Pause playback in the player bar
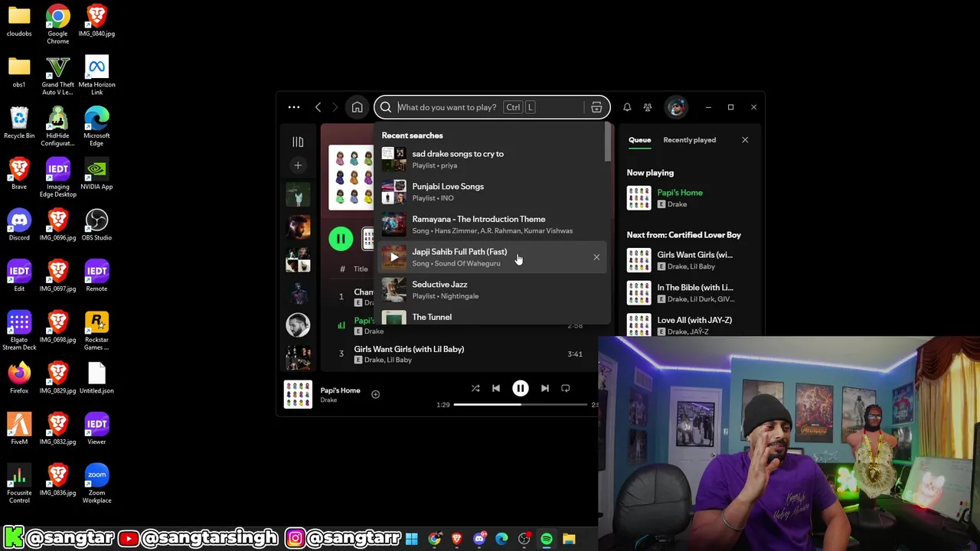Viewport: 980px width, 551px height. pos(520,388)
